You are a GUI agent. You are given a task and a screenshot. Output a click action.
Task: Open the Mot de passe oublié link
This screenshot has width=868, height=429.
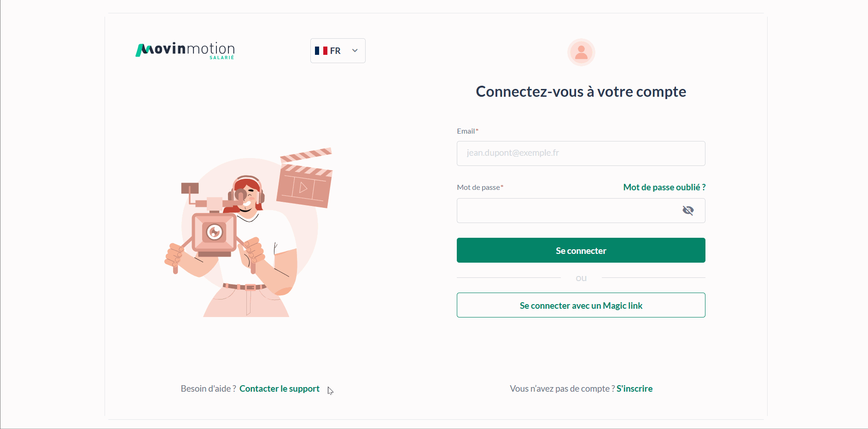tap(664, 187)
